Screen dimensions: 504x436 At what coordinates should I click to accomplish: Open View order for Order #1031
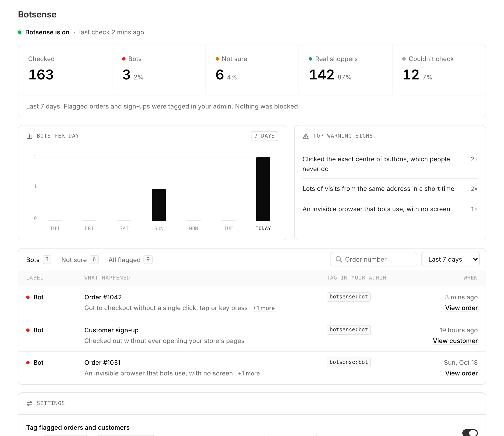461,374
